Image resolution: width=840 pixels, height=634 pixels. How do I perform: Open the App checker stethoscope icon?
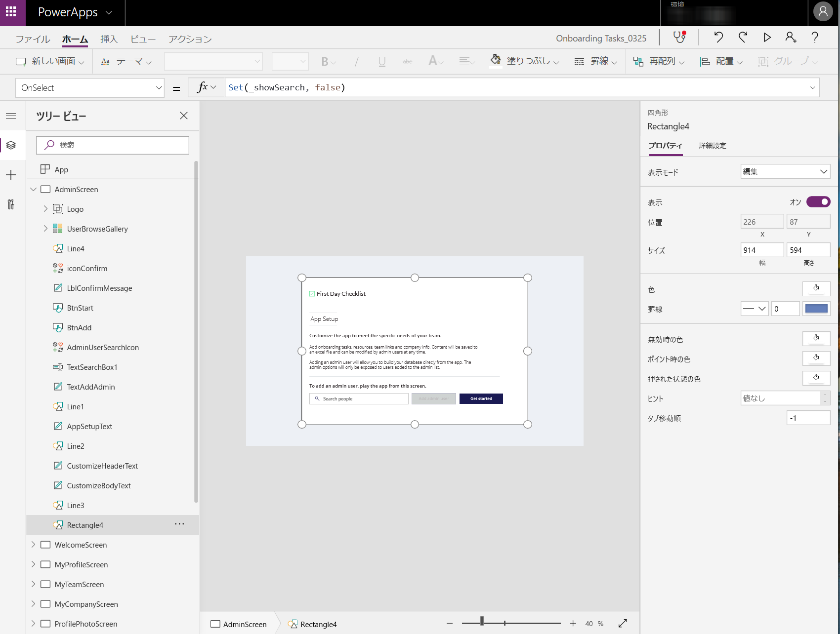(679, 37)
